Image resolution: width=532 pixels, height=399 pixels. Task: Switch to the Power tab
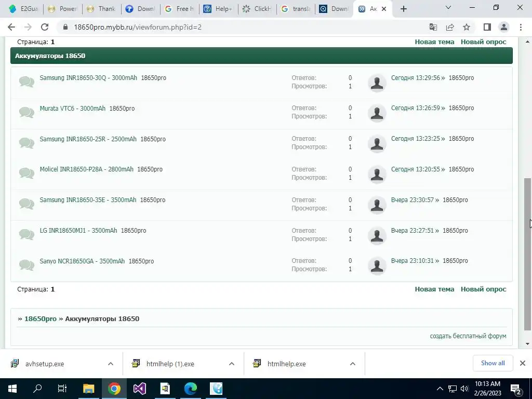[63, 9]
